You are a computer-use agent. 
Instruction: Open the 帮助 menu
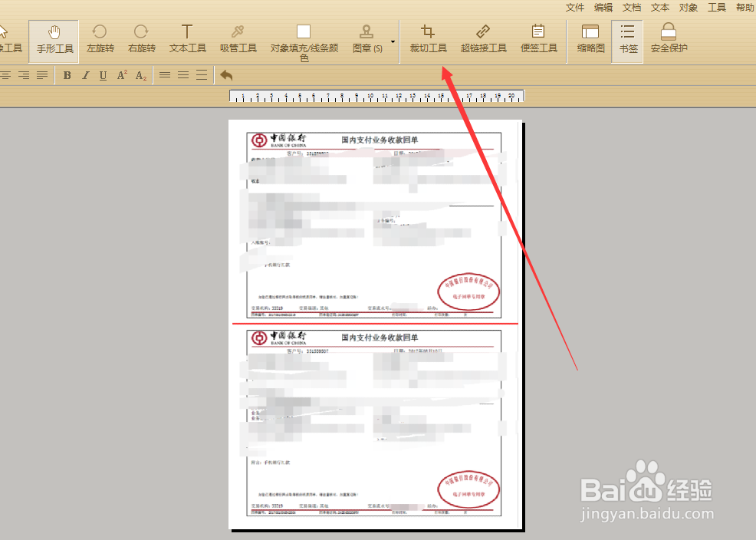pos(745,7)
